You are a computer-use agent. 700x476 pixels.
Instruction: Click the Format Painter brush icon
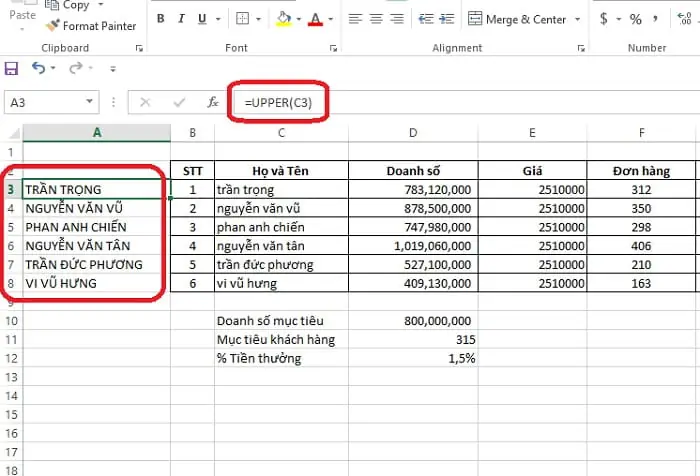pos(52,25)
